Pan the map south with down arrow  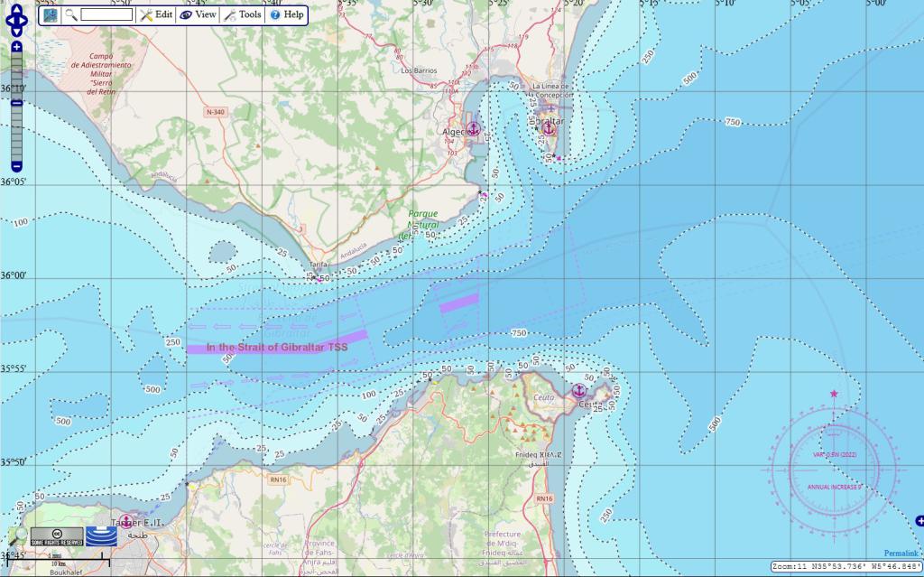coord(17,30)
